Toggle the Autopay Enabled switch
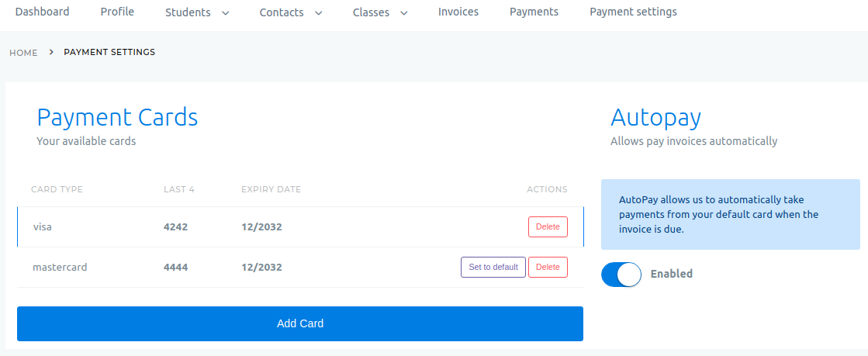The height and width of the screenshot is (356, 868). tap(621, 274)
